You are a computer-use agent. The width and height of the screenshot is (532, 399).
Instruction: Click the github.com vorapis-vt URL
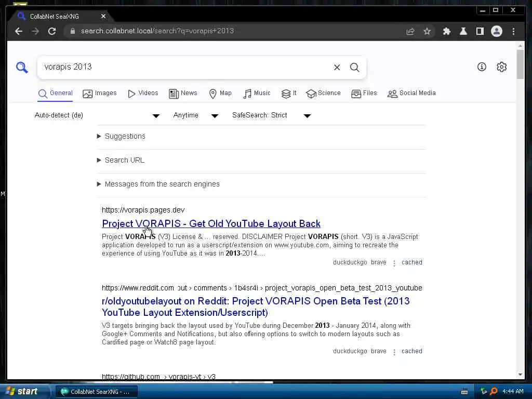click(x=158, y=376)
